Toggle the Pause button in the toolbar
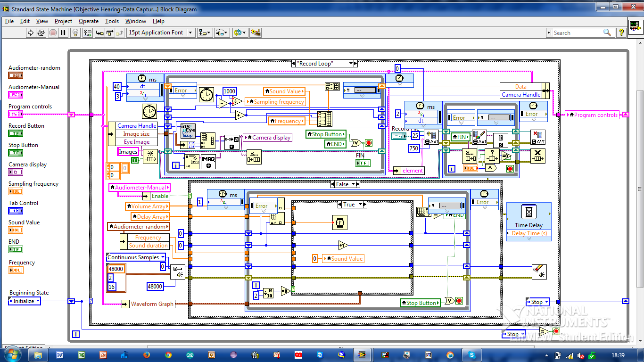Image resolution: width=644 pixels, height=362 pixels. pos(63,33)
